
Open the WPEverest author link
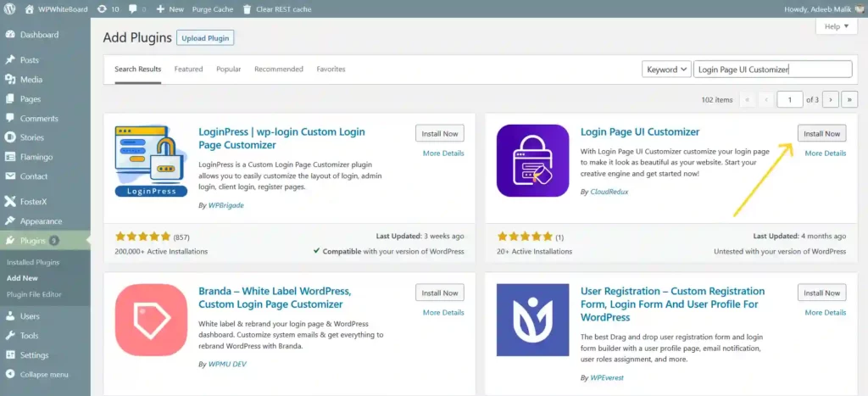point(607,377)
